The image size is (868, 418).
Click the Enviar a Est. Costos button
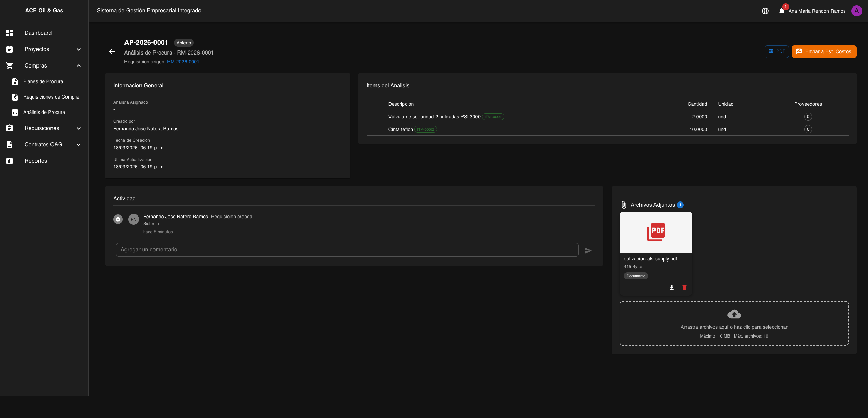pyautogui.click(x=824, y=52)
